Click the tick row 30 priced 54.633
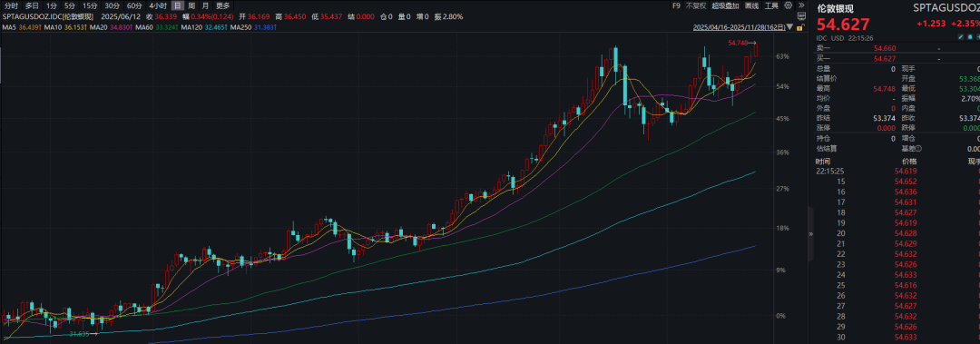Image resolution: width=980 pixels, height=344 pixels. pyautogui.click(x=897, y=337)
